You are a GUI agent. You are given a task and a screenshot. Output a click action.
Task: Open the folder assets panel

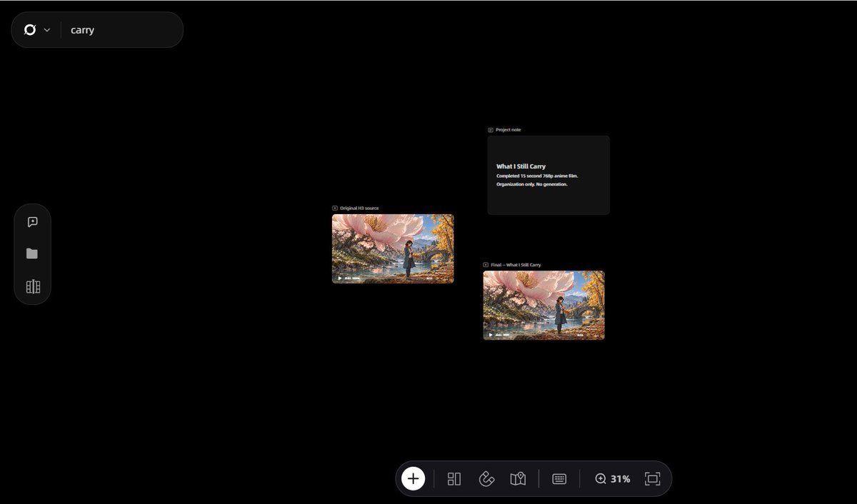click(x=32, y=253)
